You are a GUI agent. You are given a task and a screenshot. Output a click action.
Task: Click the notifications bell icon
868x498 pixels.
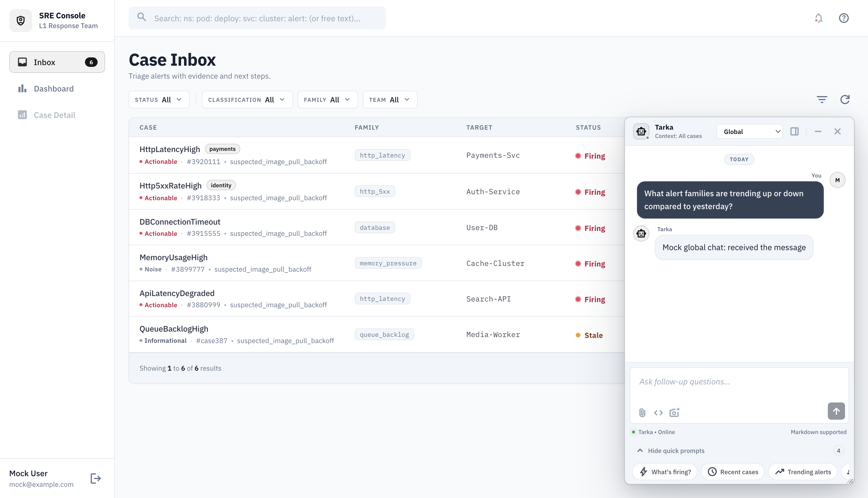coord(818,18)
